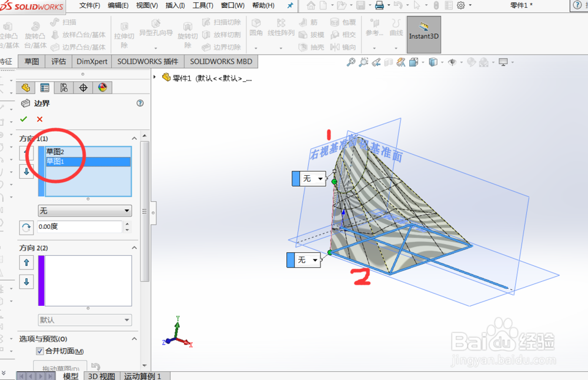588x380 pixels.
Task: Confirm boundary feature with green checkmark
Action: point(24,119)
